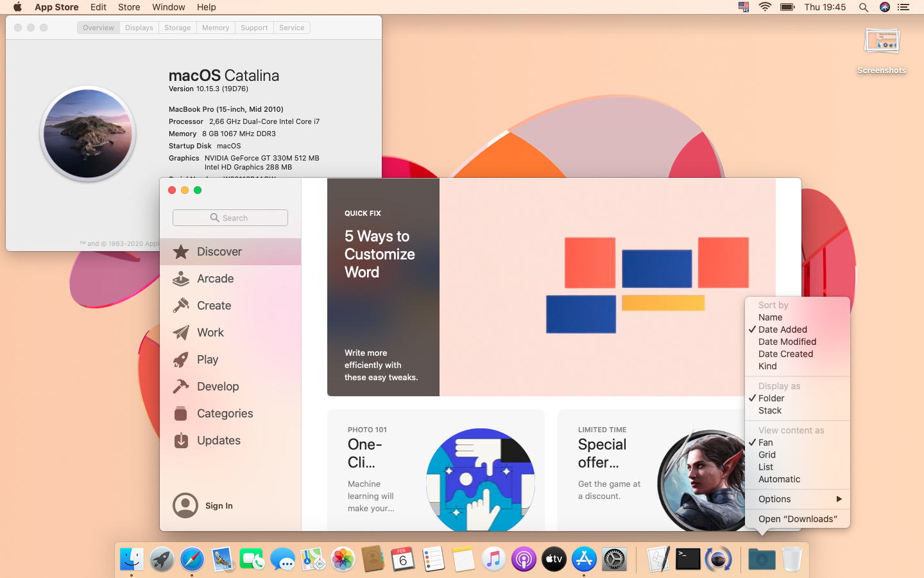The height and width of the screenshot is (578, 924).
Task: Switch to Storage tab in About This Mac
Action: 178,28
